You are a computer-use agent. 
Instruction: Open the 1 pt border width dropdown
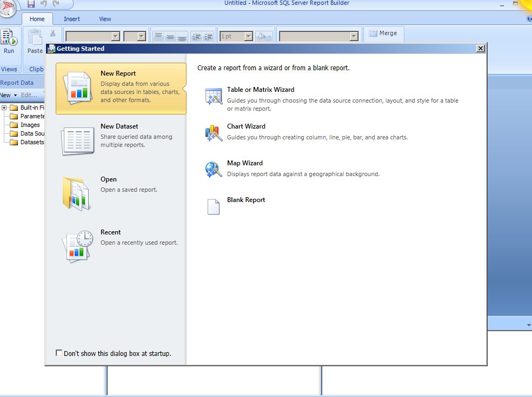click(x=249, y=36)
